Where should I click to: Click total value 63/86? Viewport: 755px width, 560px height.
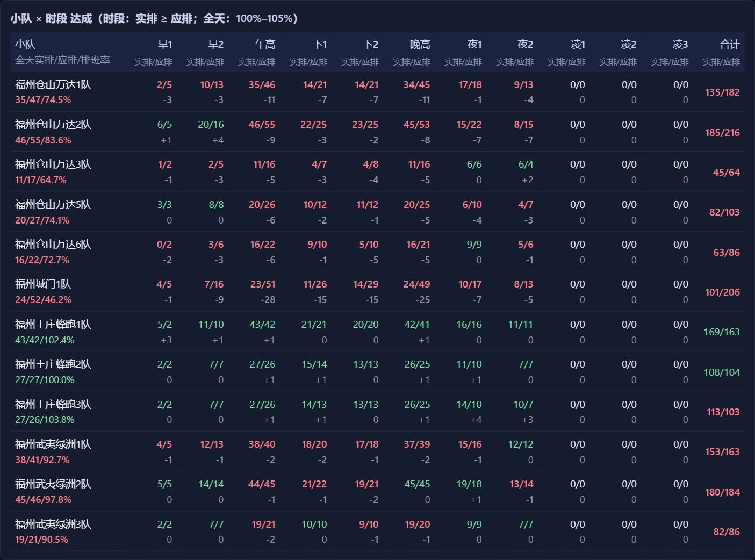(727, 253)
